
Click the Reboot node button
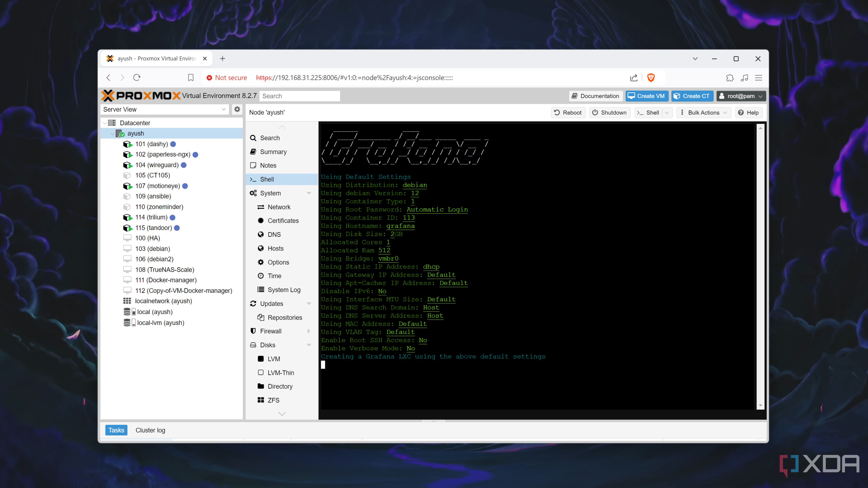568,113
